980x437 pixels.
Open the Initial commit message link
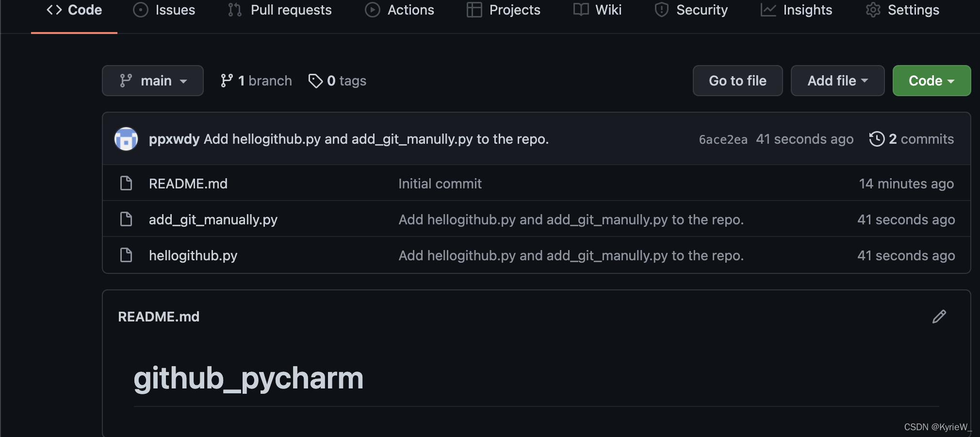tap(440, 184)
